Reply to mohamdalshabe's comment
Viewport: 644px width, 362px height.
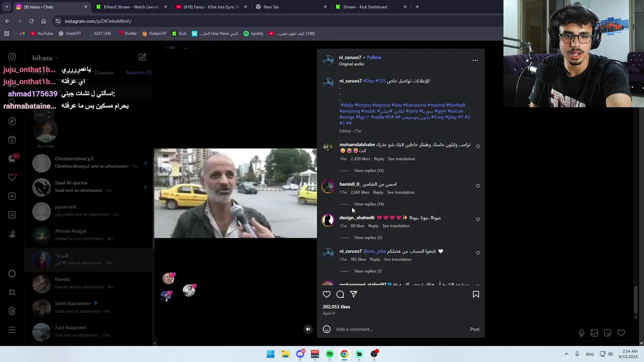point(379,159)
